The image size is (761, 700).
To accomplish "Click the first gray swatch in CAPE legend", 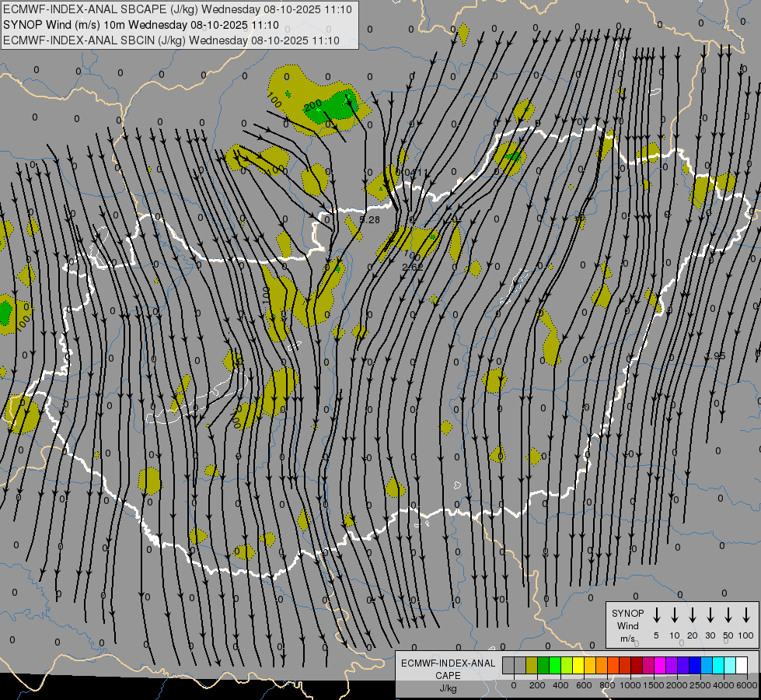I will 508,665.
